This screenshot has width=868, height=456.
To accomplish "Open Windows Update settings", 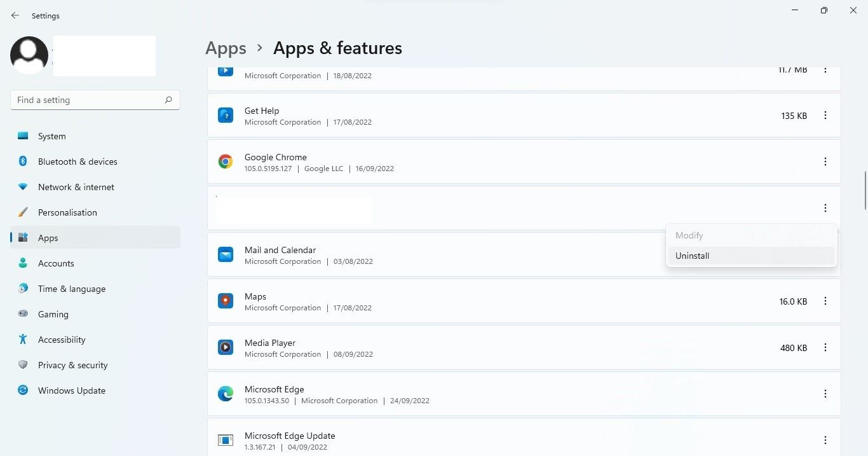I will tap(95, 390).
